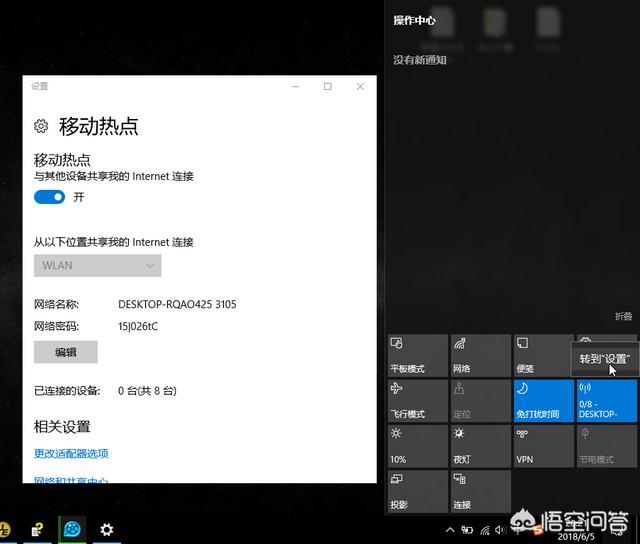Toggle the Night light tile

pyautogui.click(x=480, y=446)
